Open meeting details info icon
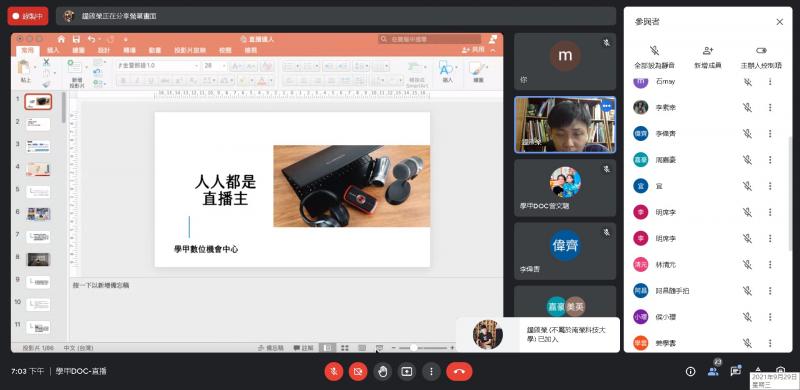 [x=690, y=372]
